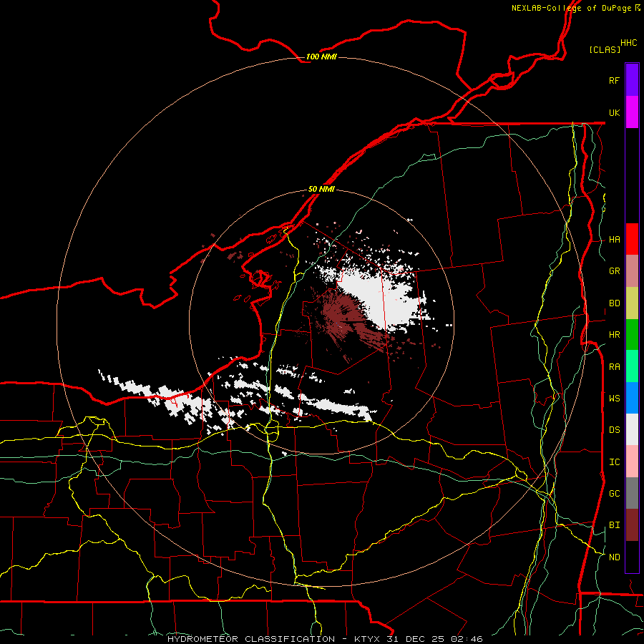
Task: Click the "GC" legend label
Action: pos(614,493)
